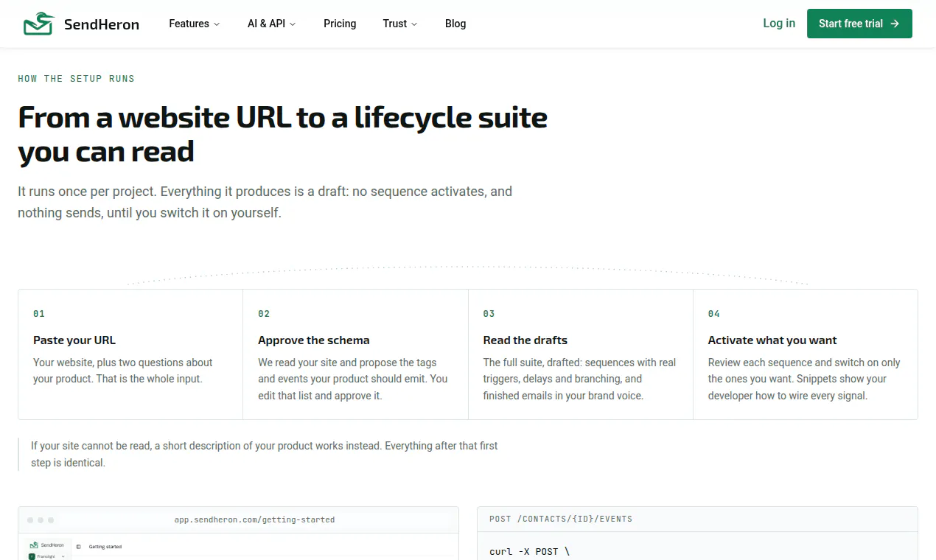Open the AI & API dropdown
936x560 pixels.
[272, 24]
